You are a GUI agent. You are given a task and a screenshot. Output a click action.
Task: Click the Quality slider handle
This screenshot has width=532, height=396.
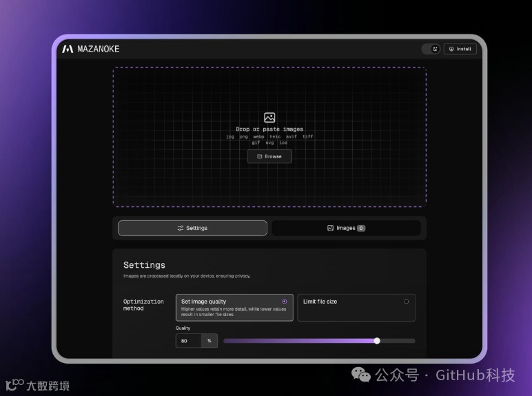(x=377, y=341)
